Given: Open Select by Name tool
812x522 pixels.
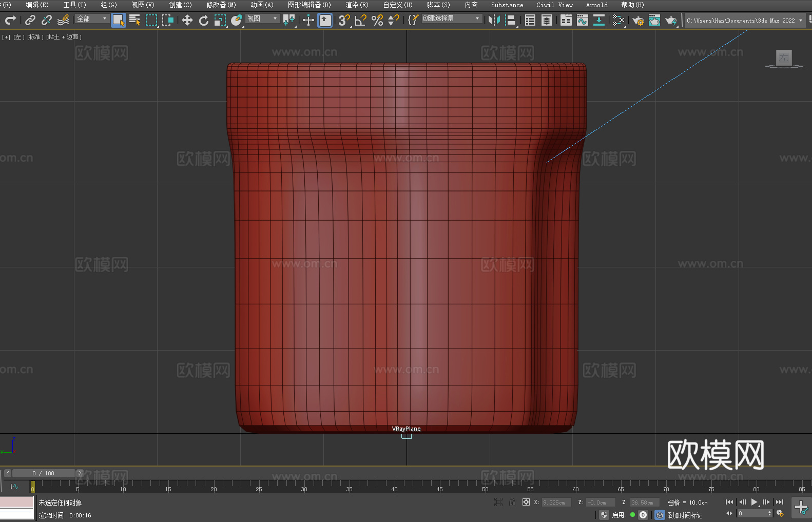Looking at the screenshot, I should [x=135, y=20].
